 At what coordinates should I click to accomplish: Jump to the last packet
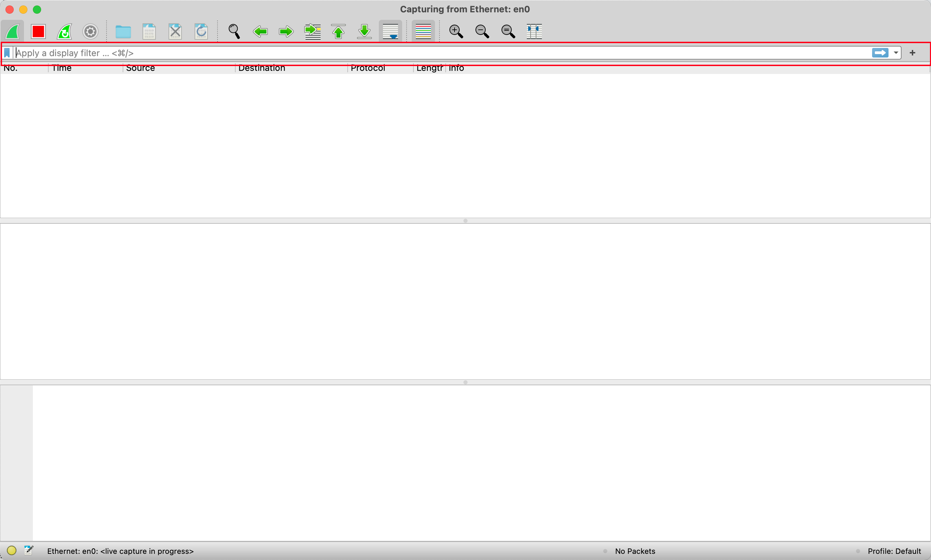pos(364,31)
